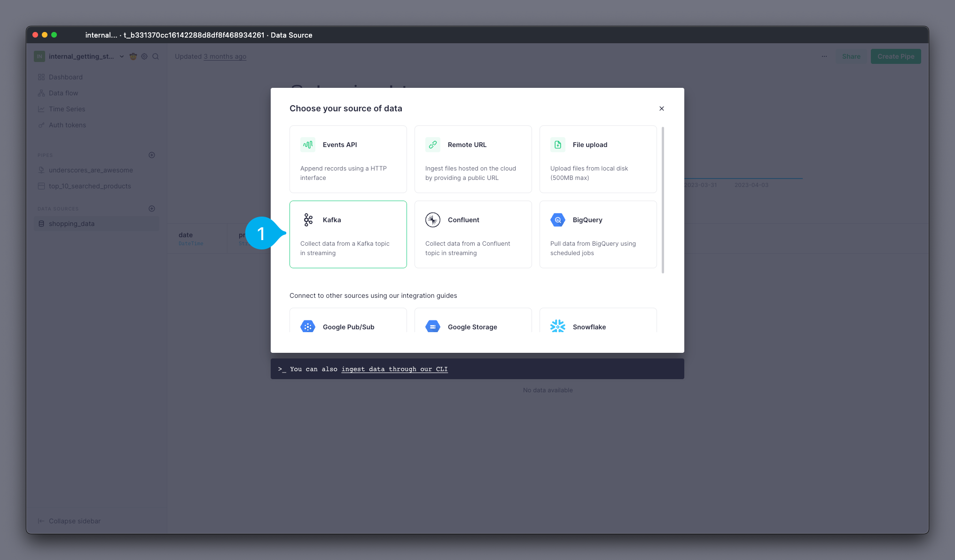Image resolution: width=955 pixels, height=560 pixels.
Task: Click the terminal prompt icon in CLI banner
Action: [282, 369]
